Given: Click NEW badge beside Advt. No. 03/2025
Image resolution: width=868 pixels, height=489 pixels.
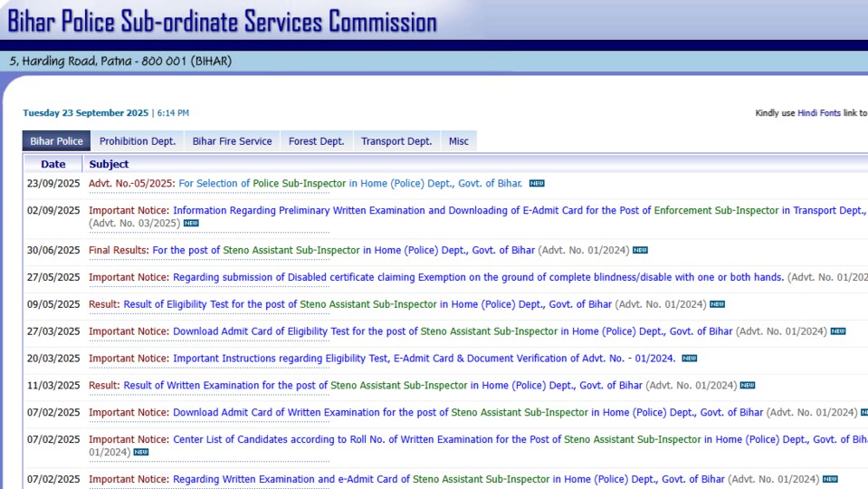Looking at the screenshot, I should click(x=191, y=223).
